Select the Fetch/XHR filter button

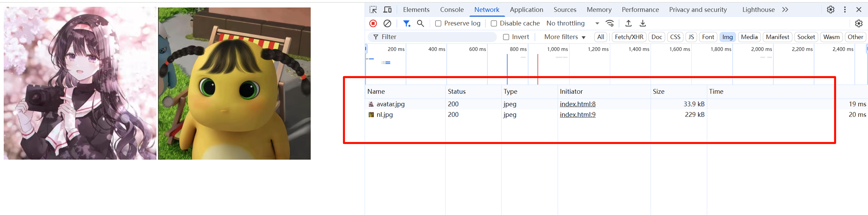point(629,37)
